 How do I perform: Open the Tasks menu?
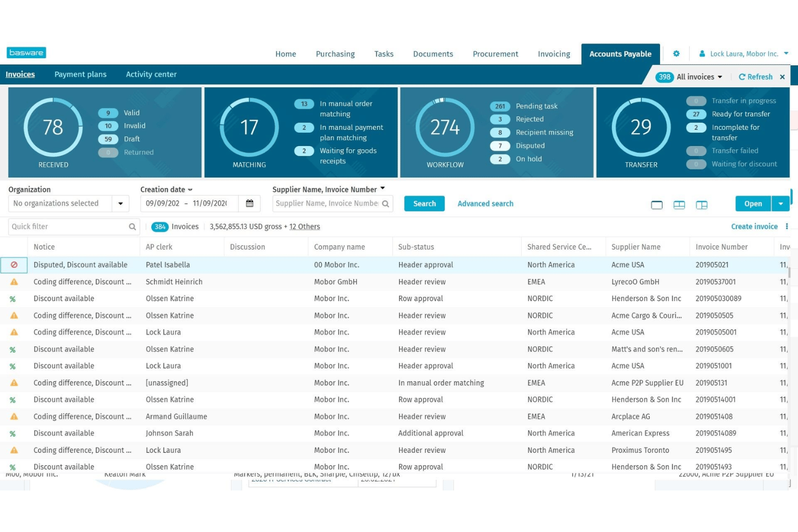(384, 54)
